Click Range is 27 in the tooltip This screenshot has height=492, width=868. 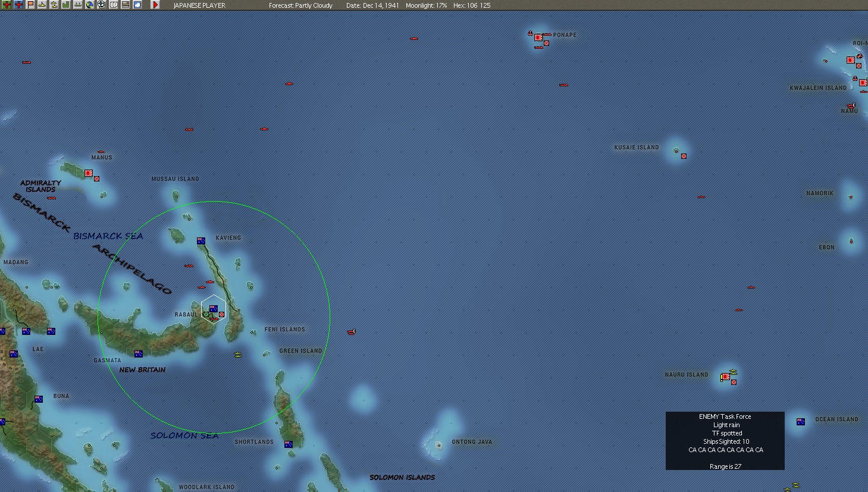click(726, 466)
